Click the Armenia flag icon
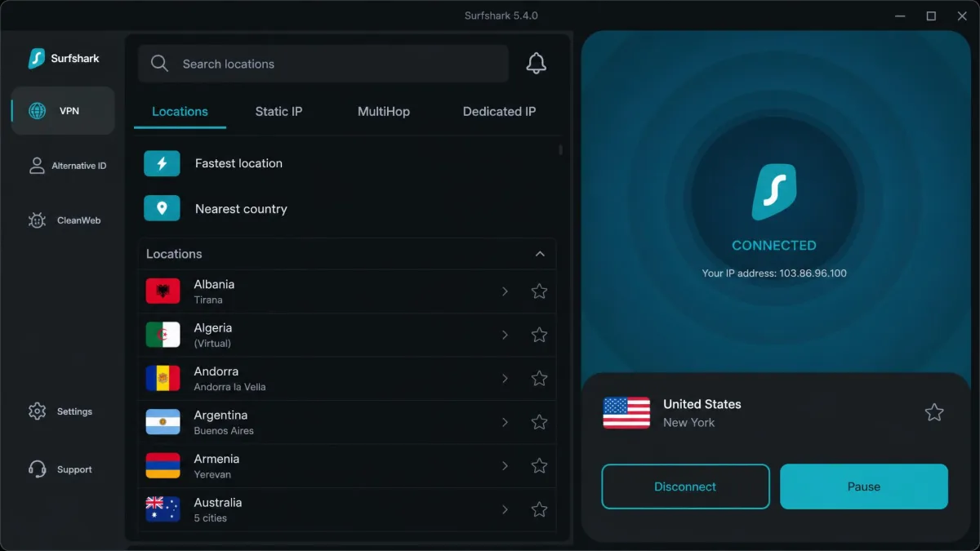The width and height of the screenshot is (980, 551). click(x=163, y=466)
